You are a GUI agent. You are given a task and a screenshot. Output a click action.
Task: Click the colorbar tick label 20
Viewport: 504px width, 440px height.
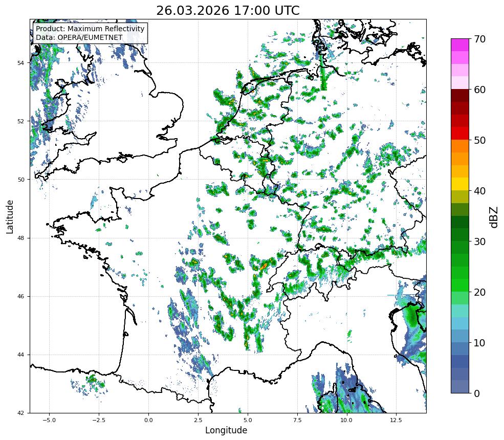click(x=479, y=293)
